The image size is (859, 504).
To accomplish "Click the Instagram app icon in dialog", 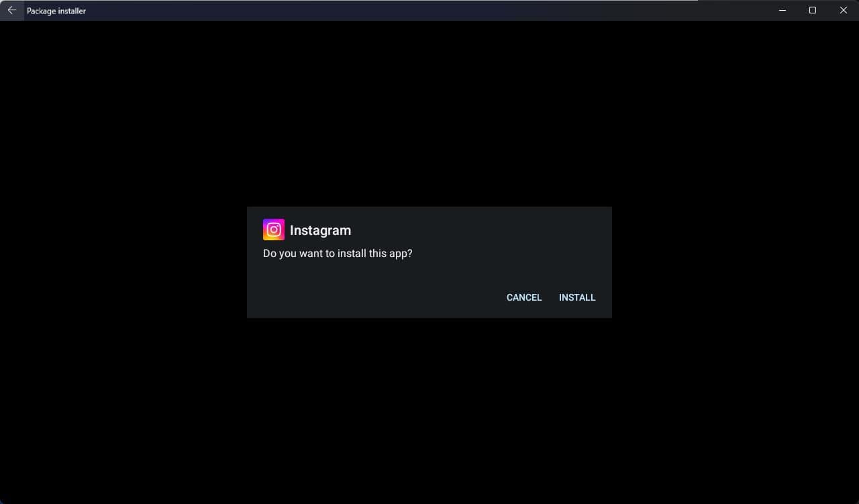I will point(274,230).
